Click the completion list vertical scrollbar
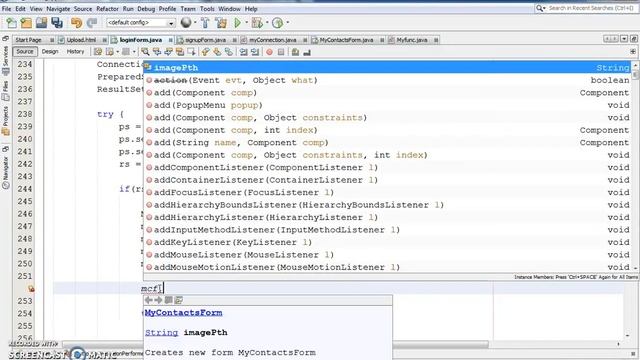This screenshot has width=640, height=360. (635, 167)
